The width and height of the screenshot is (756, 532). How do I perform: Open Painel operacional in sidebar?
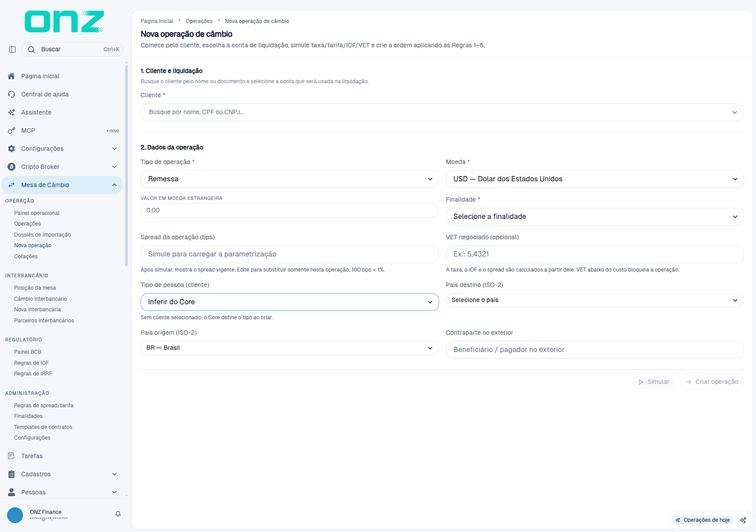(x=37, y=213)
